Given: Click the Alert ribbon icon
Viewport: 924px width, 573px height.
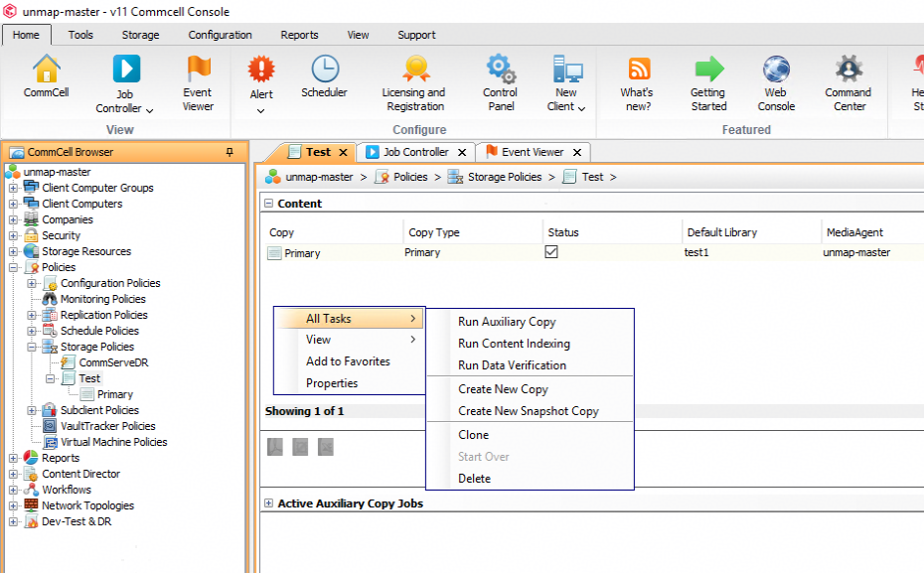Looking at the screenshot, I should pyautogui.click(x=261, y=69).
